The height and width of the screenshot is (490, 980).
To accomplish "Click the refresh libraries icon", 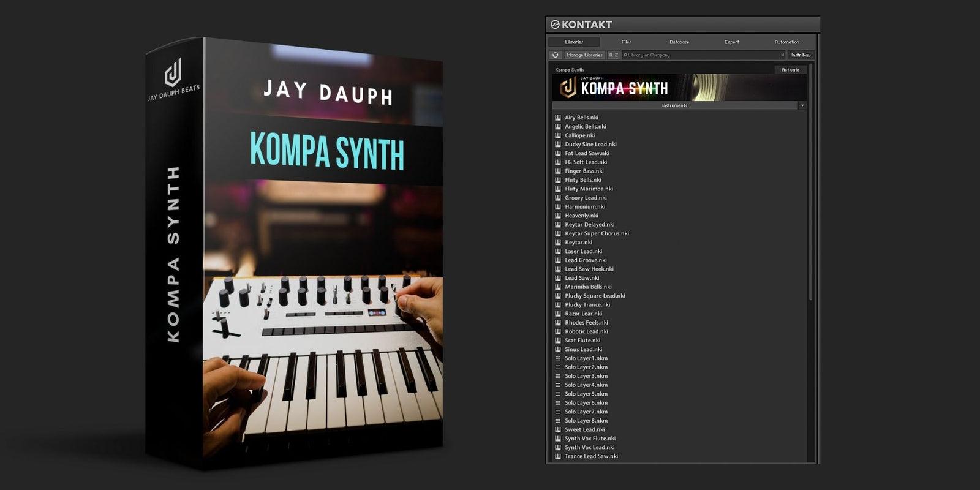I will click(556, 55).
